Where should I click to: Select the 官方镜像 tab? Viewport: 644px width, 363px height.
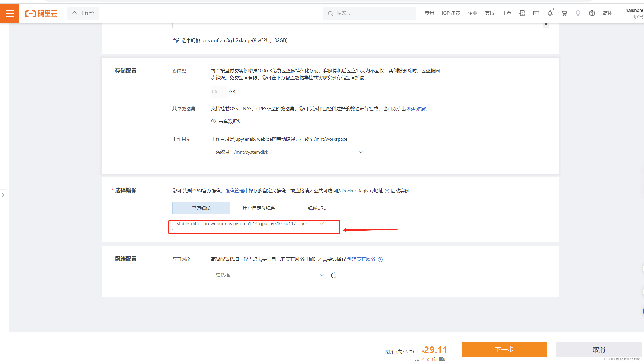click(201, 208)
